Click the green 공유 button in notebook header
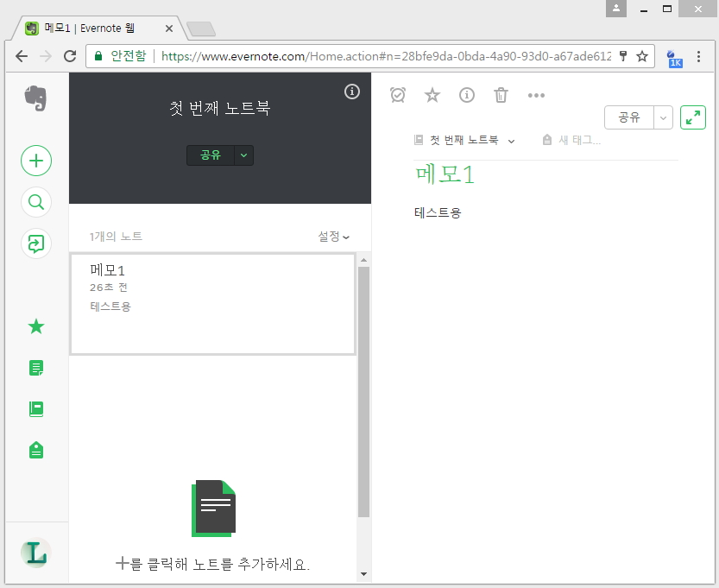 [x=211, y=155]
